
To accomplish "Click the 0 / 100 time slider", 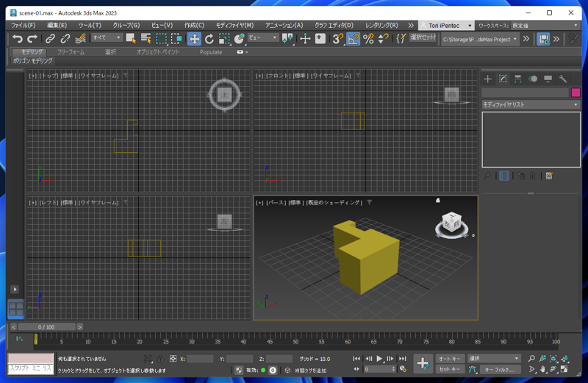I will coord(46,327).
